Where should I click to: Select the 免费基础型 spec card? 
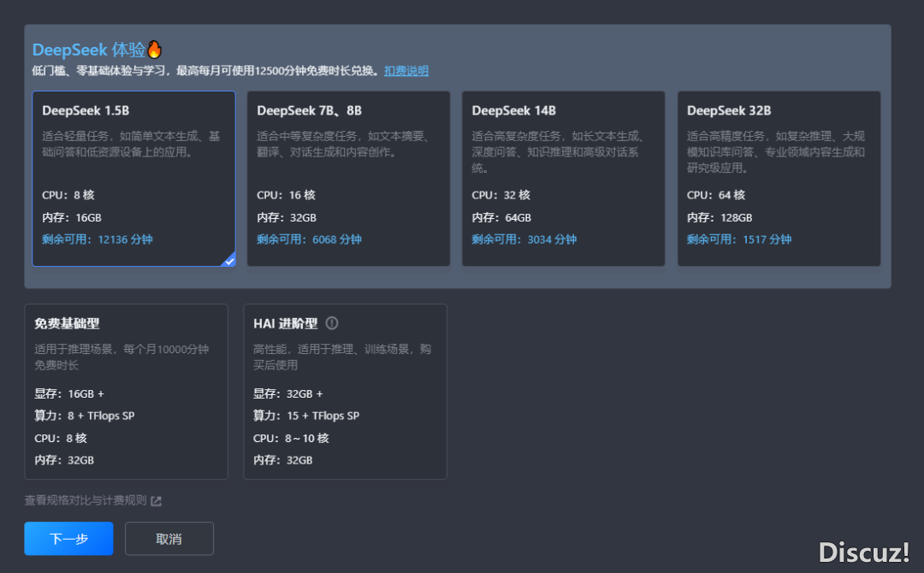tap(126, 392)
